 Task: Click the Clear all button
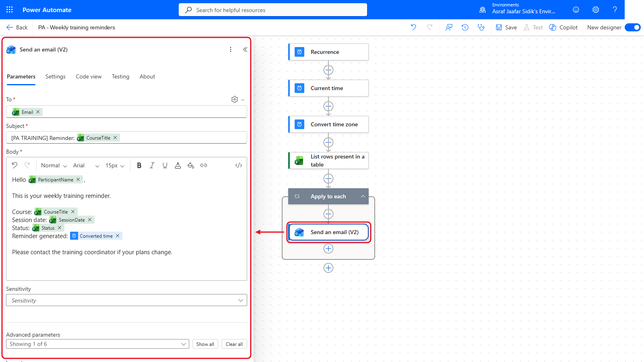pyautogui.click(x=234, y=344)
